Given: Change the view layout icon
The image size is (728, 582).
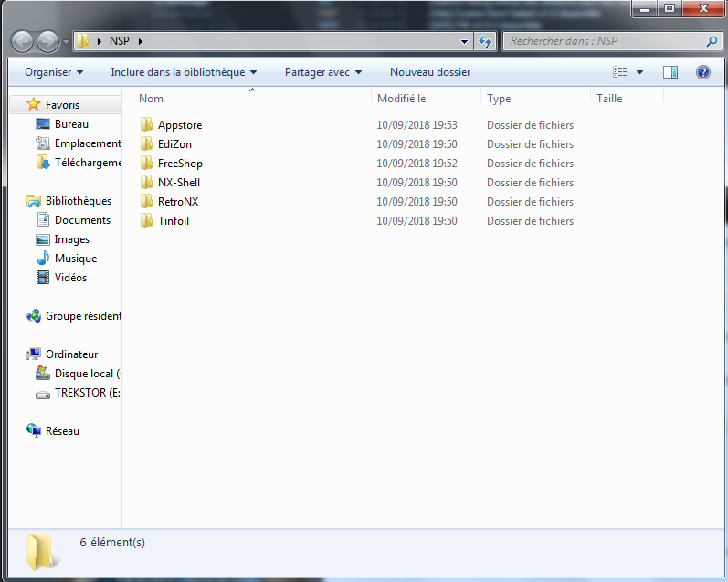Looking at the screenshot, I should coord(620,72).
